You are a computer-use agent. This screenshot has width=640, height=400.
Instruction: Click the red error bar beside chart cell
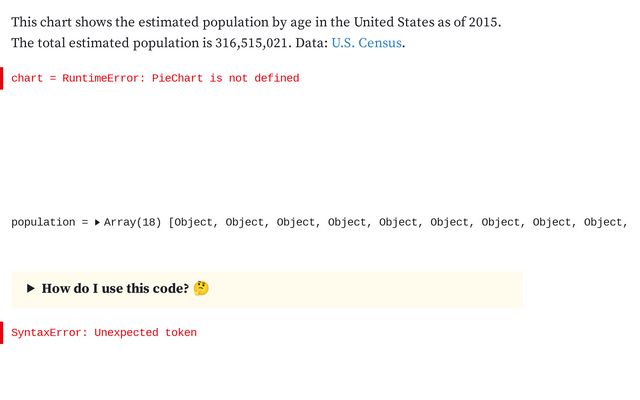tap(2, 78)
